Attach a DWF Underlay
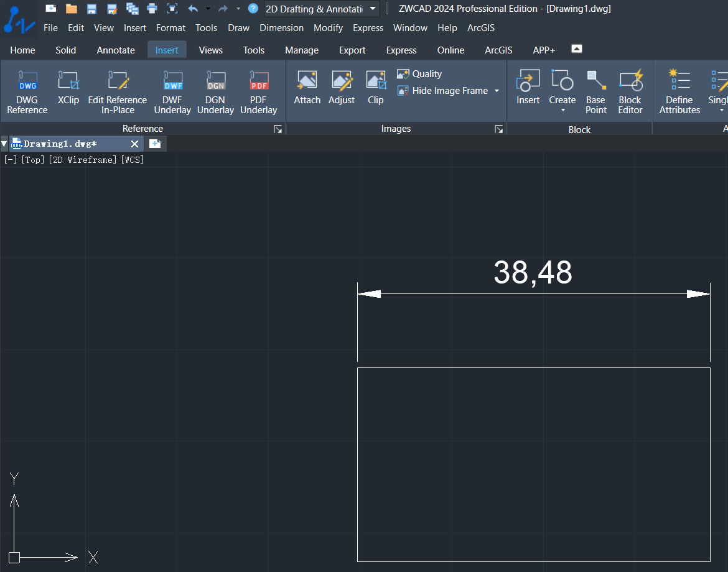 tap(172, 92)
